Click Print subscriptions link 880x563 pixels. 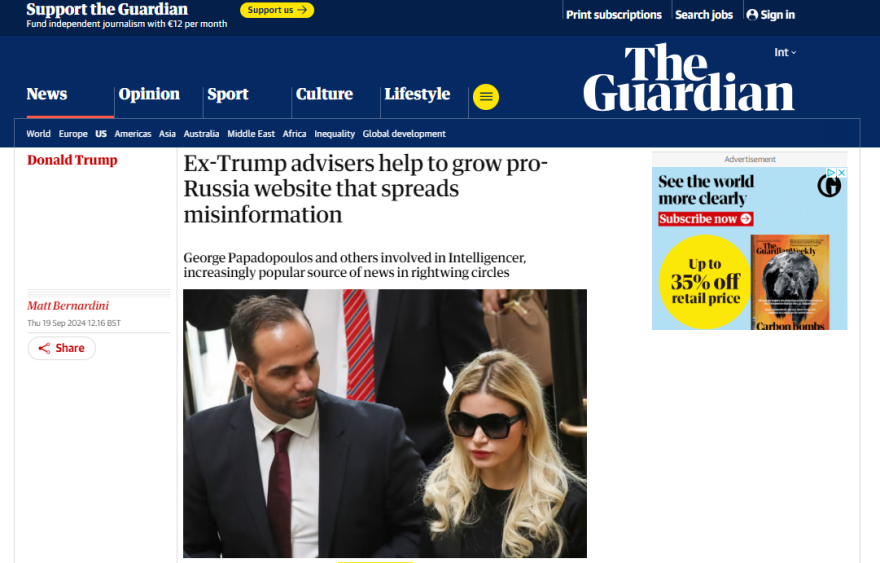[x=613, y=15]
